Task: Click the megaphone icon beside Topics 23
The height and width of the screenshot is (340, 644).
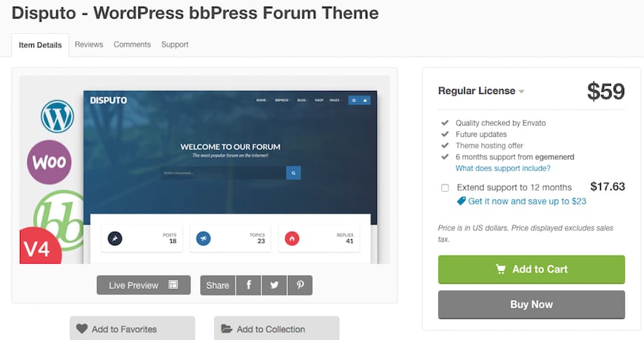Action: click(204, 239)
